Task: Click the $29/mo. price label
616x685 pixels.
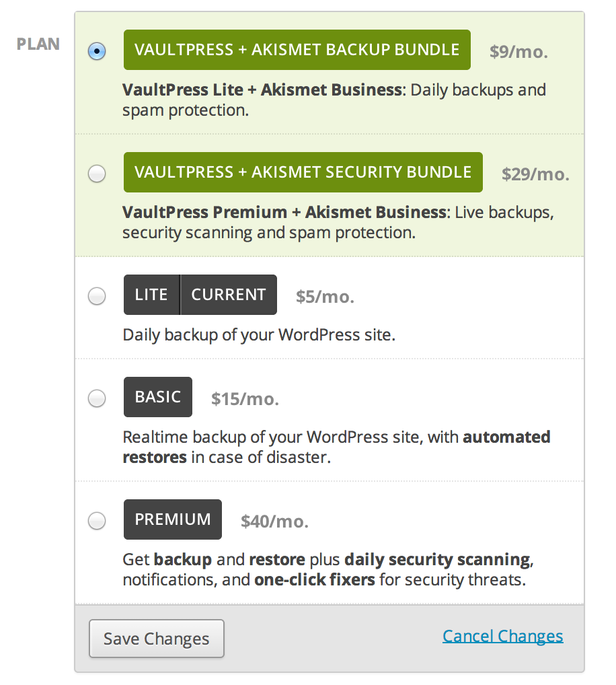Action: pos(535,174)
